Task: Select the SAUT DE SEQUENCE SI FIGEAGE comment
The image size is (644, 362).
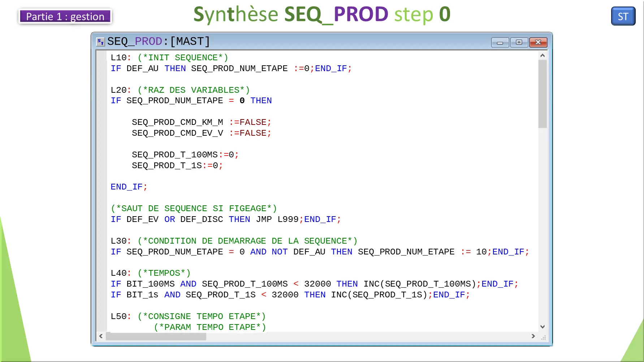Action: click(x=194, y=208)
